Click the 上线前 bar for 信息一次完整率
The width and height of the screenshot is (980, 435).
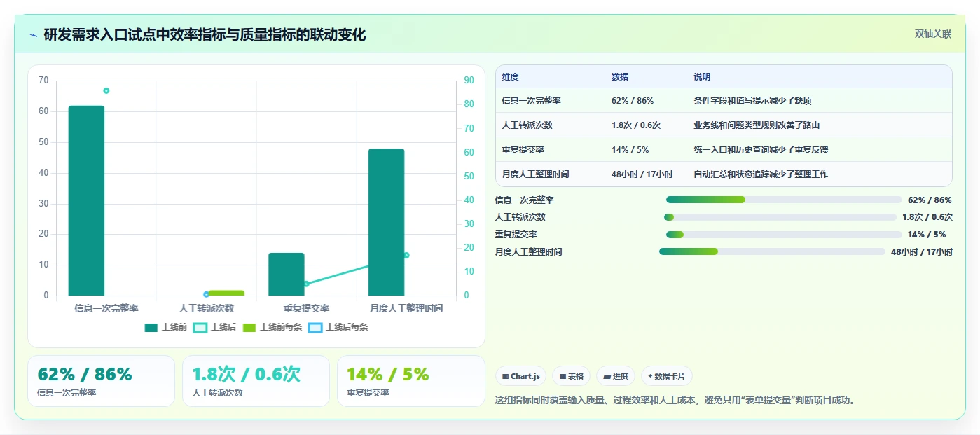click(86, 200)
